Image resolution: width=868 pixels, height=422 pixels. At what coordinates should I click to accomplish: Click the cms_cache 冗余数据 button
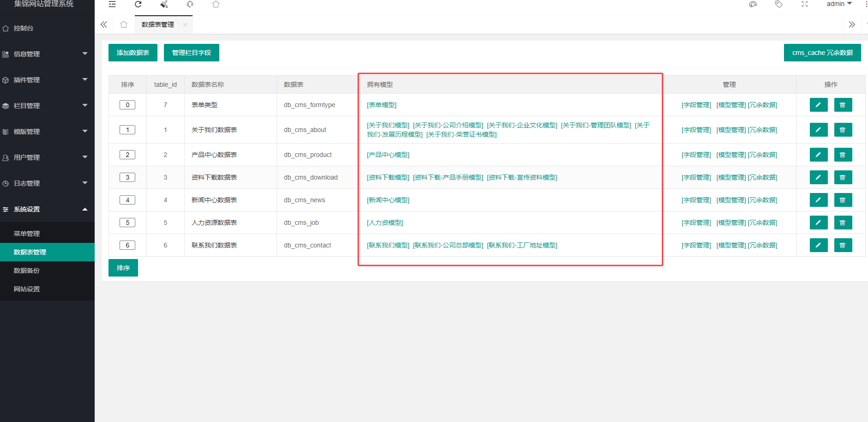pyautogui.click(x=822, y=53)
